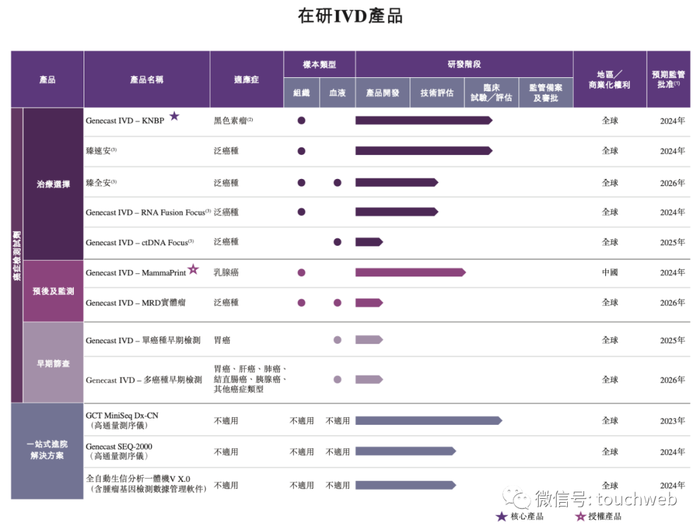Viewport: 700px width, 530px height.
Task: Click the tissue sample dot in the KNBP row
Action: click(x=301, y=121)
